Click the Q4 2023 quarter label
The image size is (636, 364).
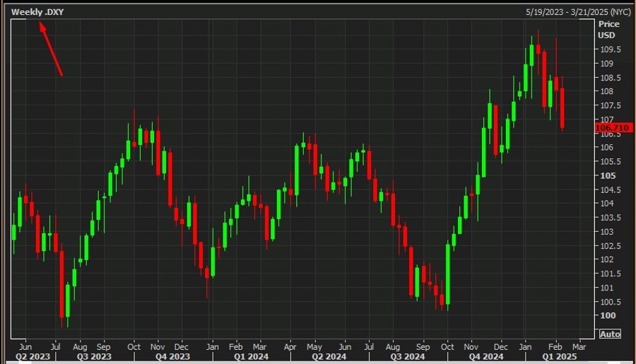173,357
